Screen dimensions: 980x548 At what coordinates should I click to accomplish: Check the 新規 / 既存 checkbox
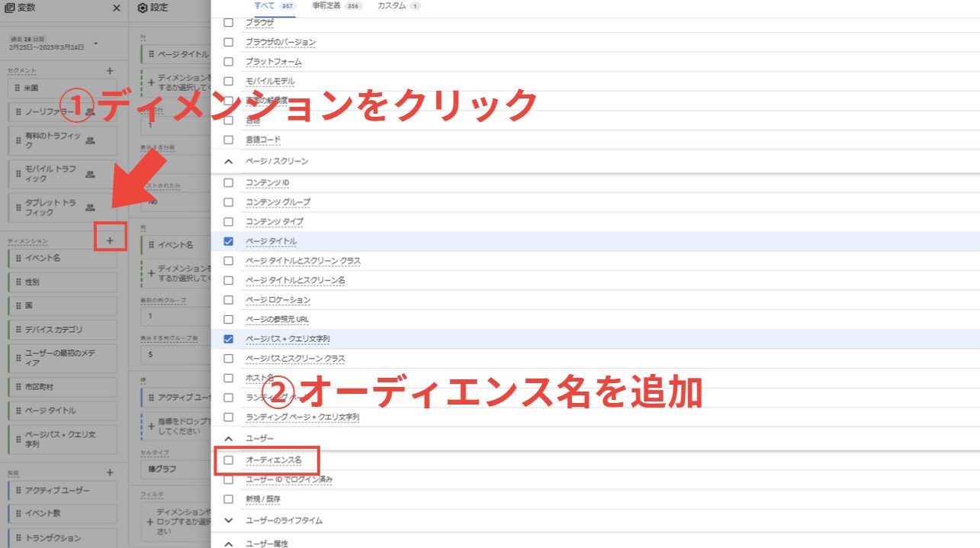[x=228, y=499]
